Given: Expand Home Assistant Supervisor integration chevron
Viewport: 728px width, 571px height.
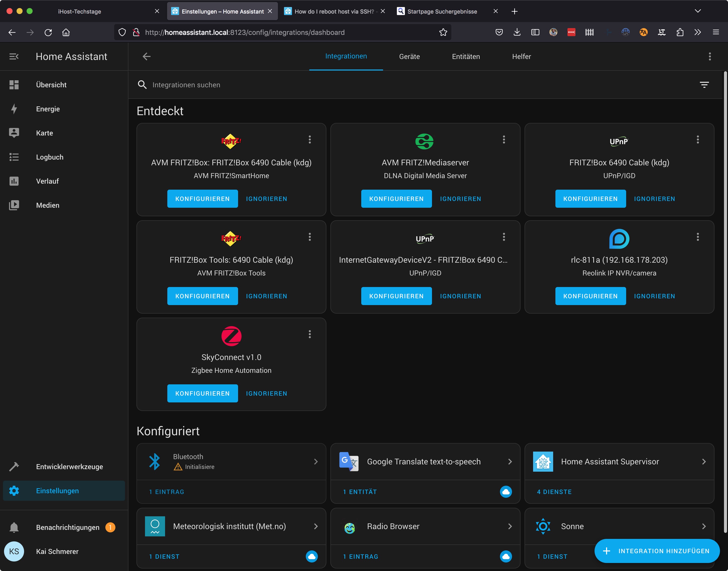Looking at the screenshot, I should click(x=704, y=462).
